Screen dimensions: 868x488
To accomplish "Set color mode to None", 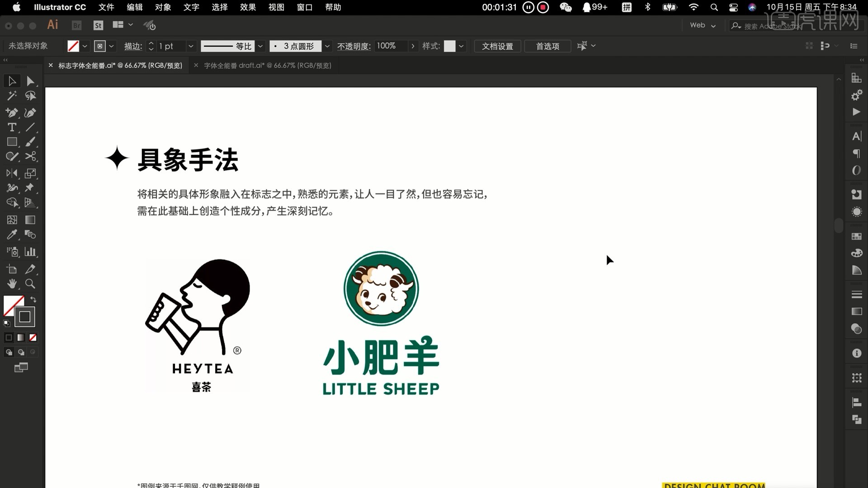I will [x=33, y=338].
